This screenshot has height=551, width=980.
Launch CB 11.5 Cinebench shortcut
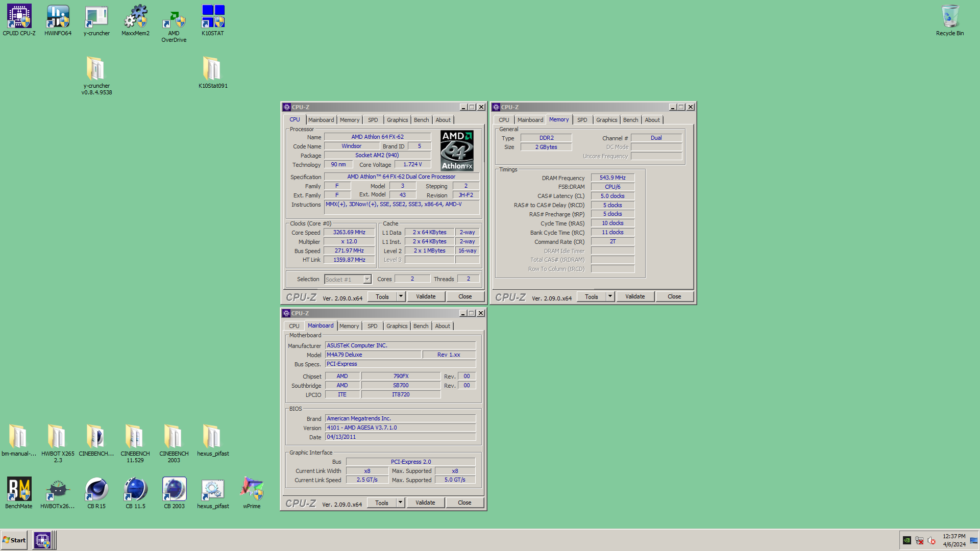pyautogui.click(x=135, y=493)
